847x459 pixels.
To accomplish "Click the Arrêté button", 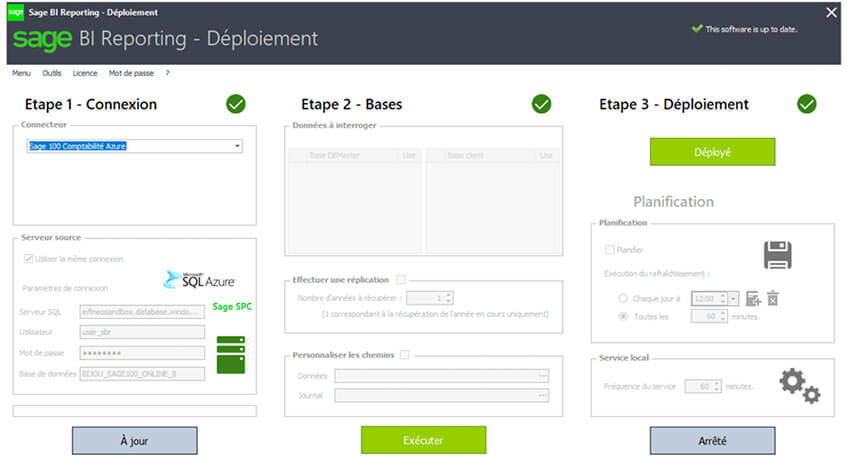I will (x=712, y=441).
